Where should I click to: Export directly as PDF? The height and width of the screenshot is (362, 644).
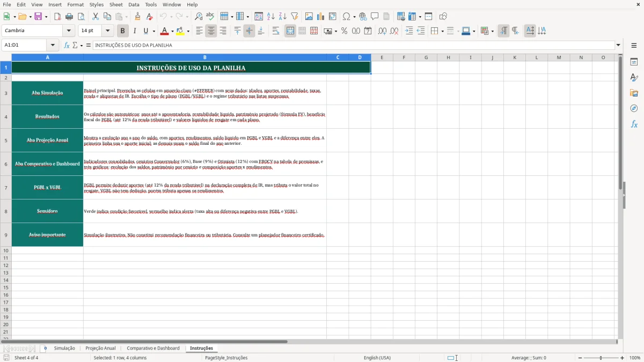pyautogui.click(x=57, y=17)
